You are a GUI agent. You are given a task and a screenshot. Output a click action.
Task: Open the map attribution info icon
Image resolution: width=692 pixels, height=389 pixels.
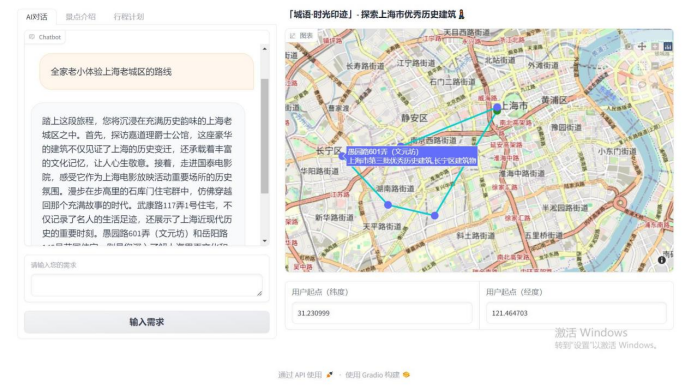(x=662, y=260)
